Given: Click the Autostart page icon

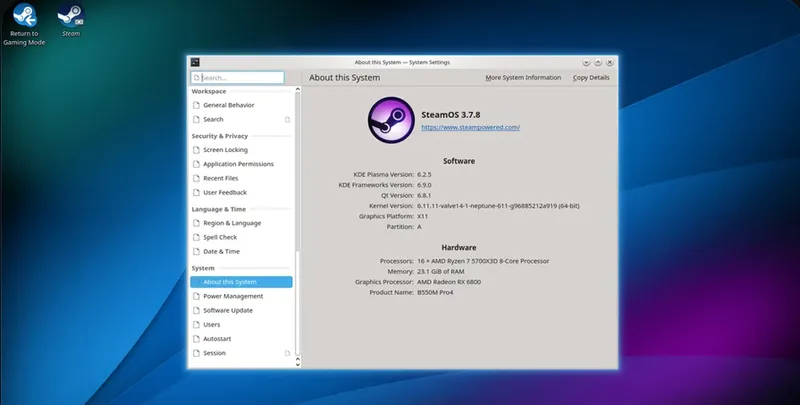Looking at the screenshot, I should pyautogui.click(x=196, y=339).
